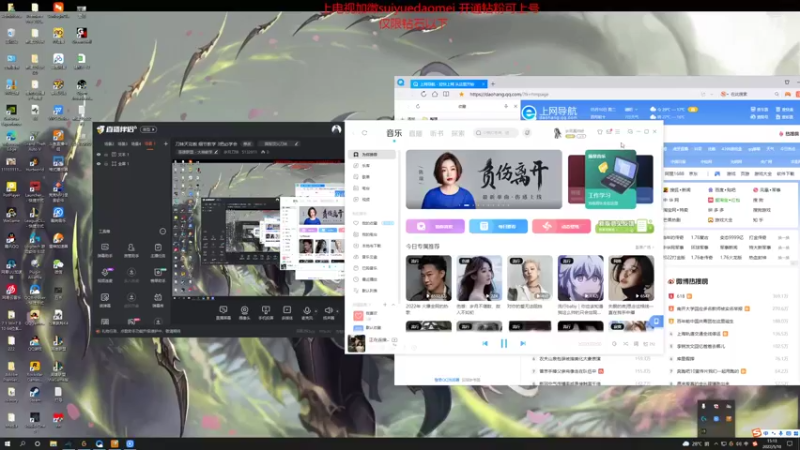Image resolution: width=800 pixels, height=450 pixels.
Task: Switch to the 探索 tab in the music app
Action: pyautogui.click(x=458, y=133)
